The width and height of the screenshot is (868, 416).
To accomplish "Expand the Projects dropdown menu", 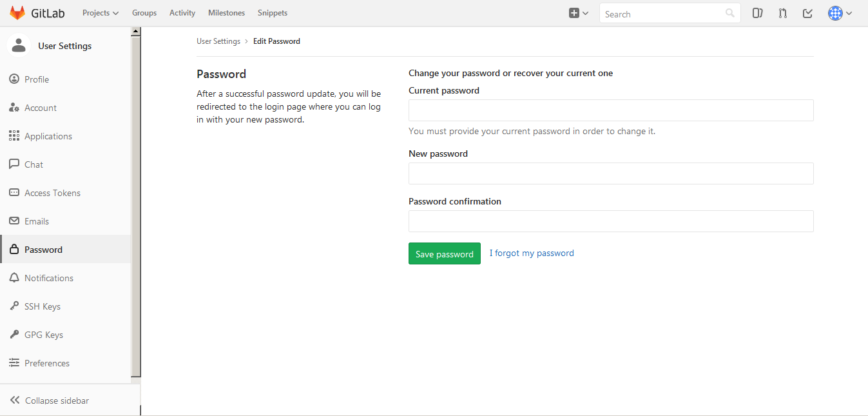I will pyautogui.click(x=101, y=13).
